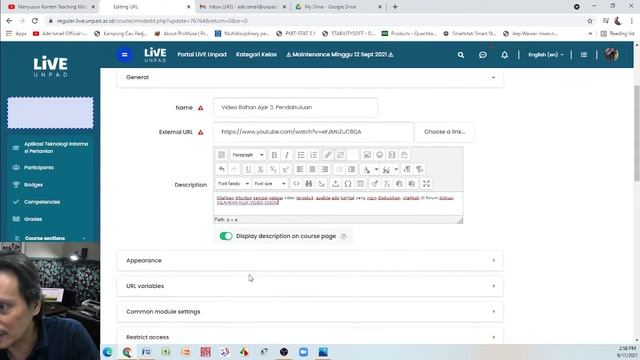The image size is (640, 360).
Task: Collapse the General section
Action: pos(310,77)
